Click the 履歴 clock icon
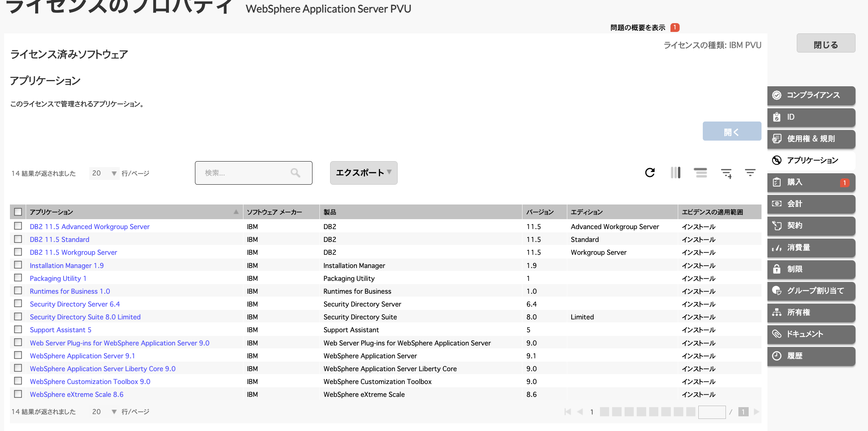868x431 pixels. click(777, 356)
